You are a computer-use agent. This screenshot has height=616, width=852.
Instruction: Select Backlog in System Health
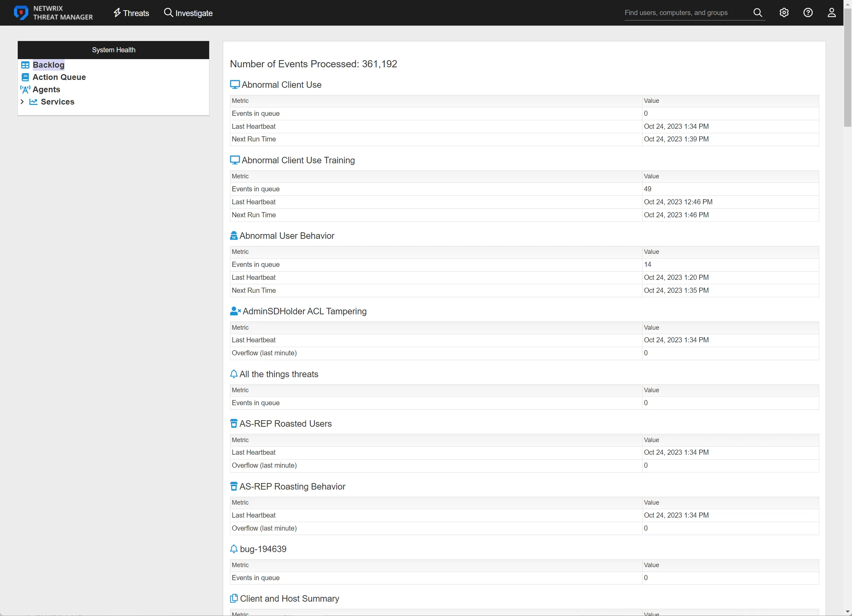click(49, 65)
